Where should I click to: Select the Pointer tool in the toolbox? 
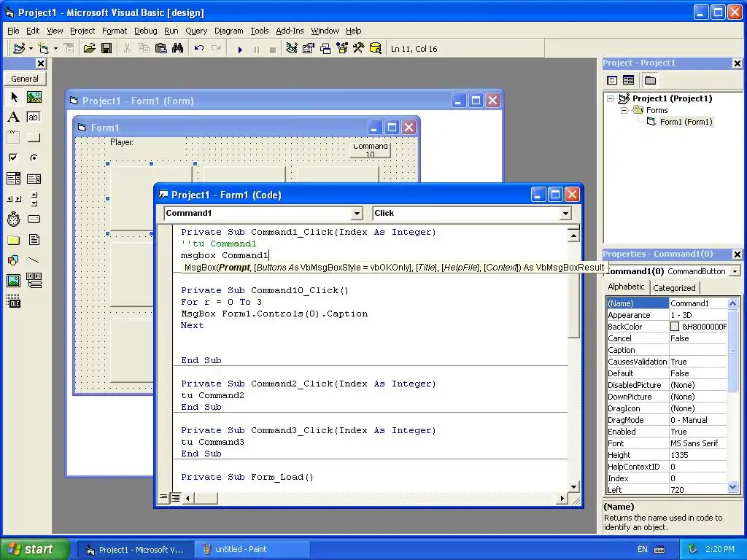(14, 97)
